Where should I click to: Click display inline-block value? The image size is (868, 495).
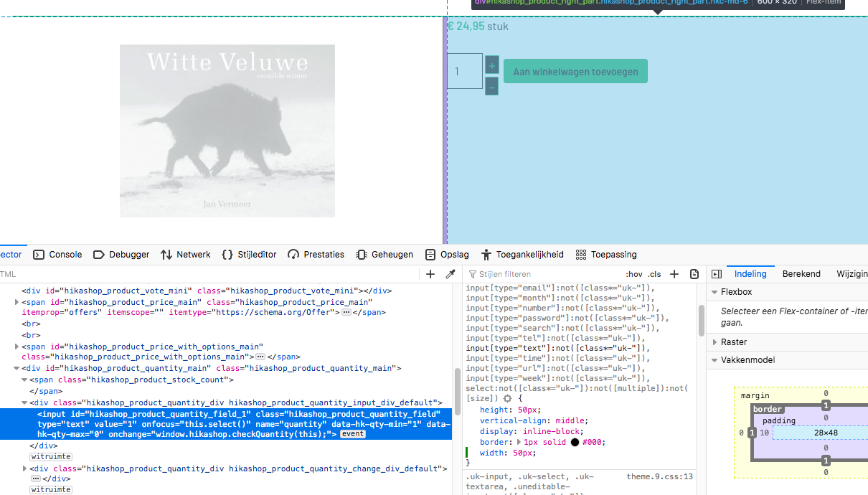click(x=552, y=432)
